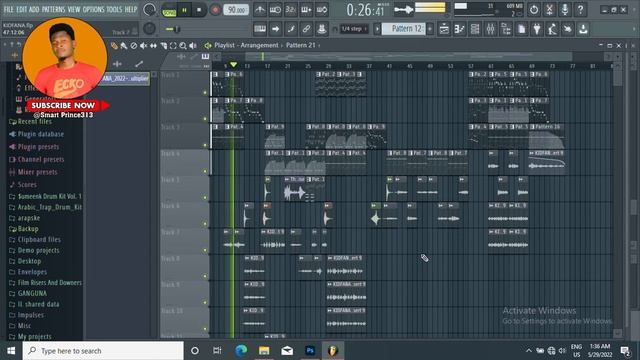Adjust the master pitch knob
Screen dimensions: 640x360
tap(149, 29)
